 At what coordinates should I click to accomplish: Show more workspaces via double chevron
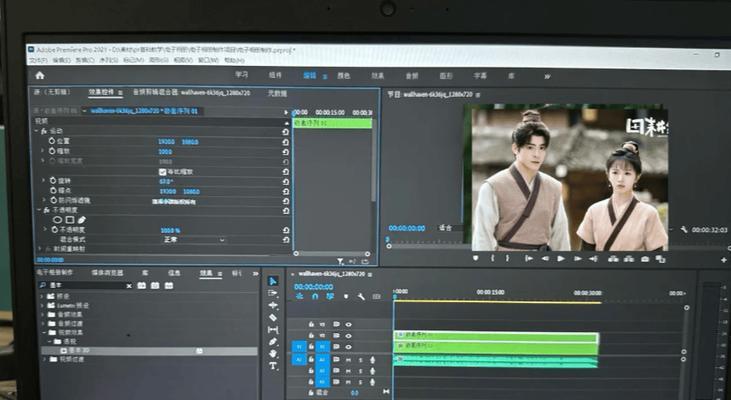(547, 76)
